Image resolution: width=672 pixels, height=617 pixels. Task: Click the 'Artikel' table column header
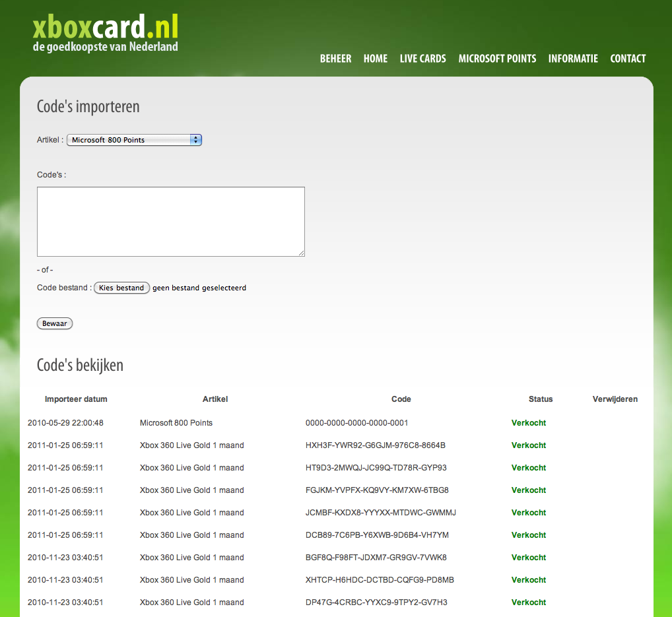point(215,399)
